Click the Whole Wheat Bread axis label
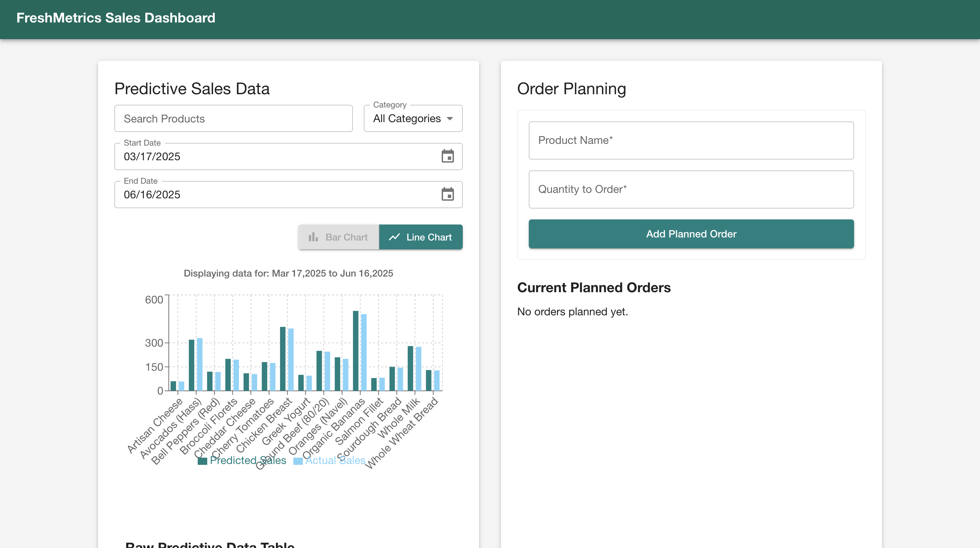980x548 pixels. coord(402,433)
